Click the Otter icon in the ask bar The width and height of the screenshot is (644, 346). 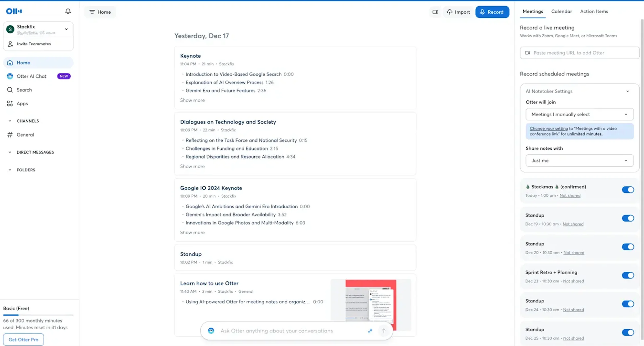pyautogui.click(x=211, y=331)
